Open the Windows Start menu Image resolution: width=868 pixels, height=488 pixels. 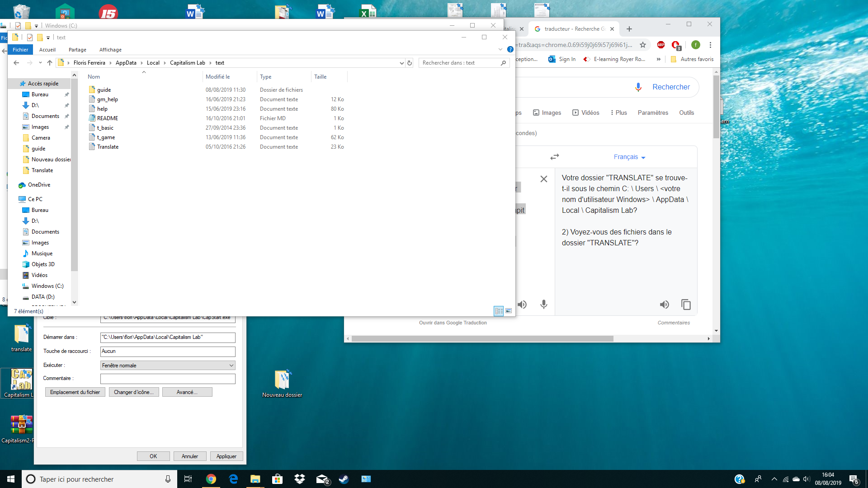click(11, 479)
